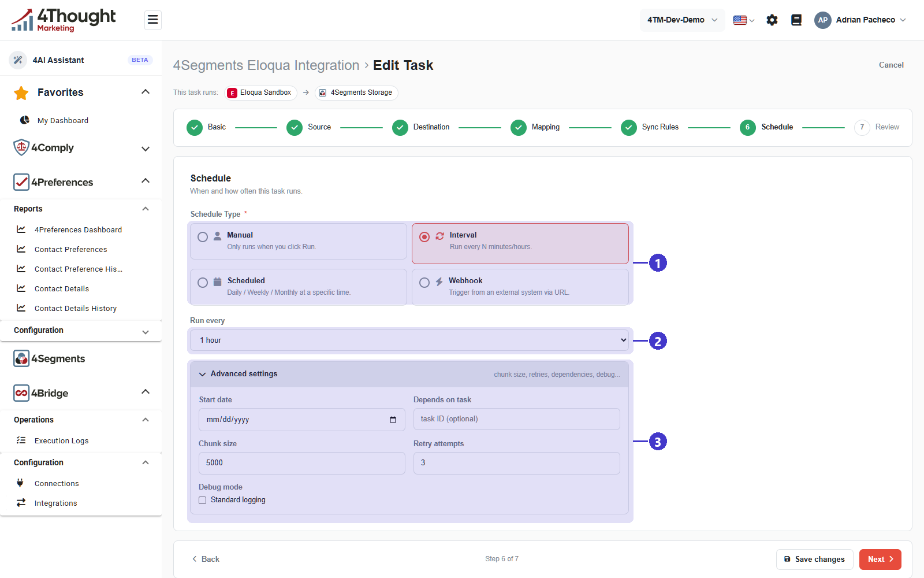
Task: Go to the Mapping wizard step
Action: (535, 127)
